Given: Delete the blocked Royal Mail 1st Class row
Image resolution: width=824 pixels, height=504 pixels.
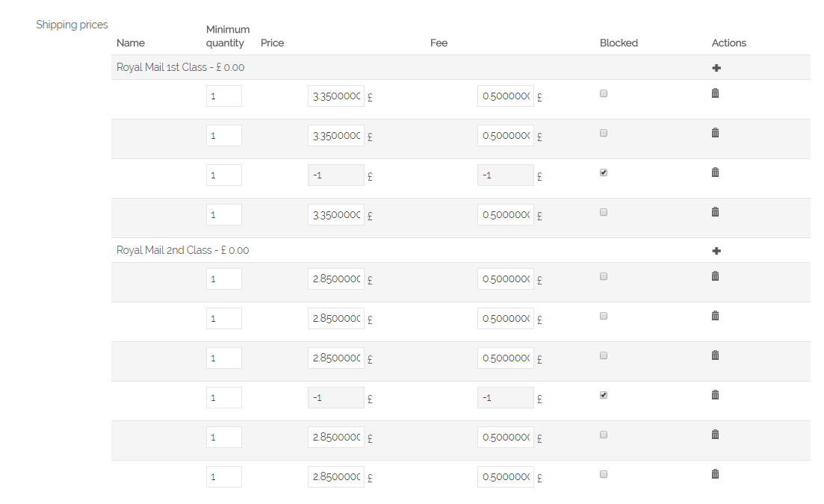Looking at the screenshot, I should pyautogui.click(x=715, y=172).
